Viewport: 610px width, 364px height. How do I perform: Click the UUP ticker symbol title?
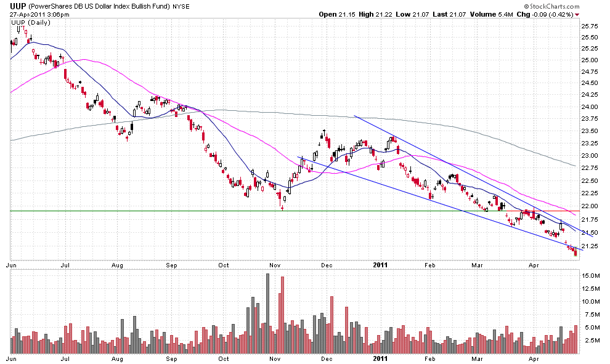(x=19, y=6)
